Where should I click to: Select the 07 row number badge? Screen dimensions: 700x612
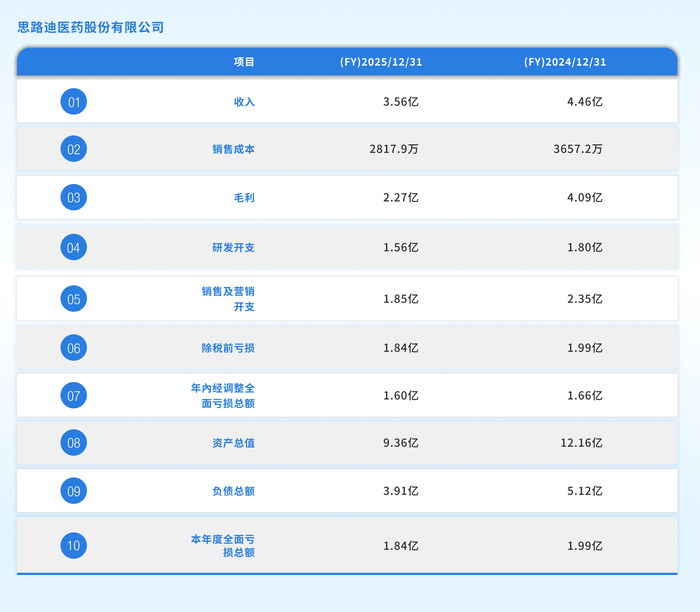pyautogui.click(x=74, y=396)
